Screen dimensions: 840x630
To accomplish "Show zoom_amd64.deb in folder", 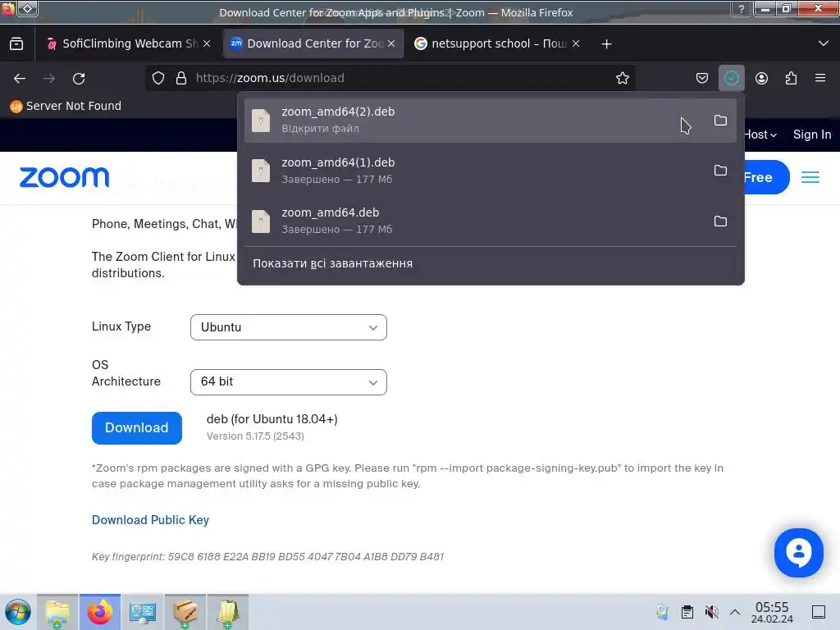I will [720, 221].
